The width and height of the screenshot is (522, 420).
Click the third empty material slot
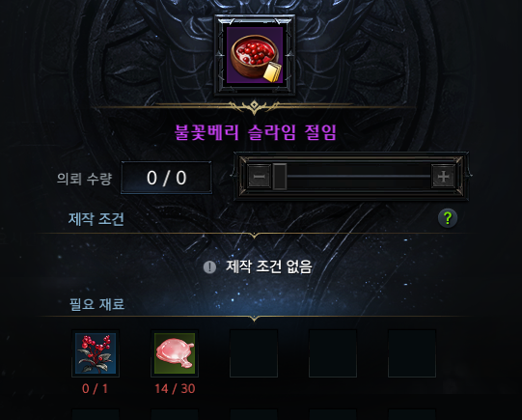[x=254, y=353]
